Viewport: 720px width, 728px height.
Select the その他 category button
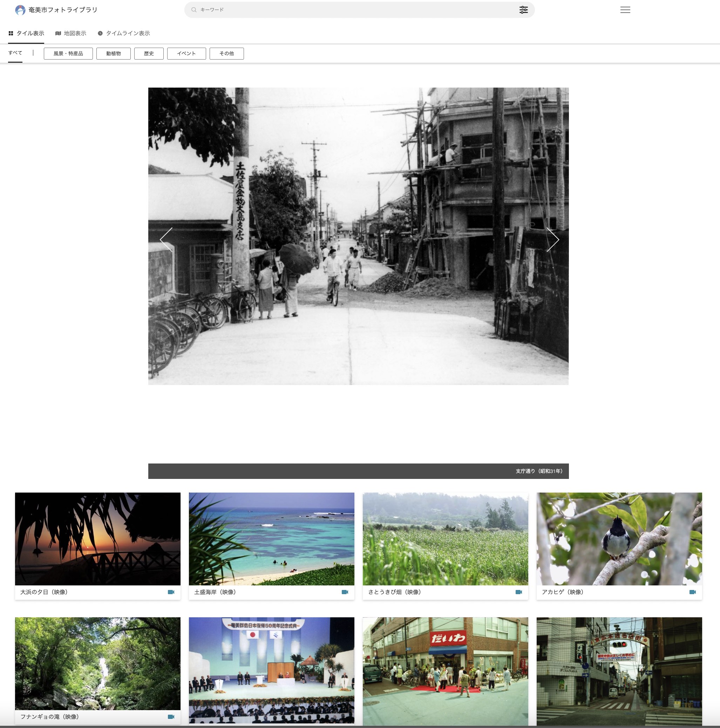click(226, 54)
